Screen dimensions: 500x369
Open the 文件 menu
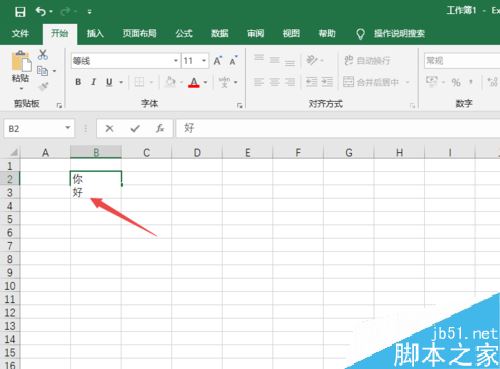point(20,33)
